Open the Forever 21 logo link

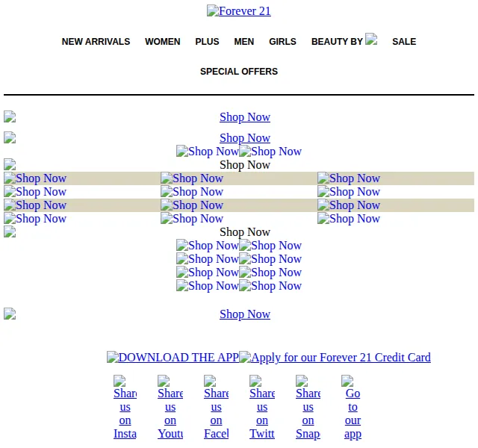(x=239, y=11)
